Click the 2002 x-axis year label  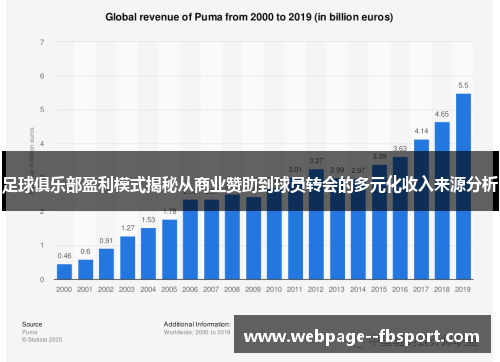(106, 289)
